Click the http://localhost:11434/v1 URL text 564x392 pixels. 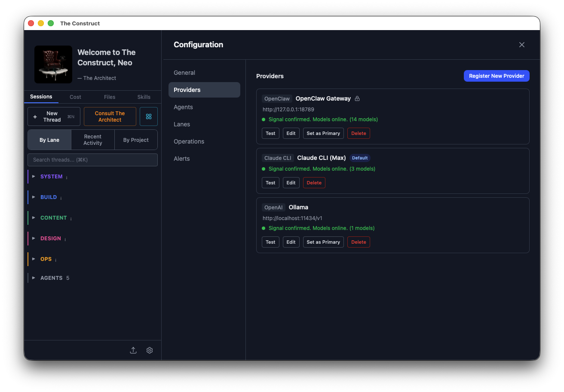pos(292,218)
